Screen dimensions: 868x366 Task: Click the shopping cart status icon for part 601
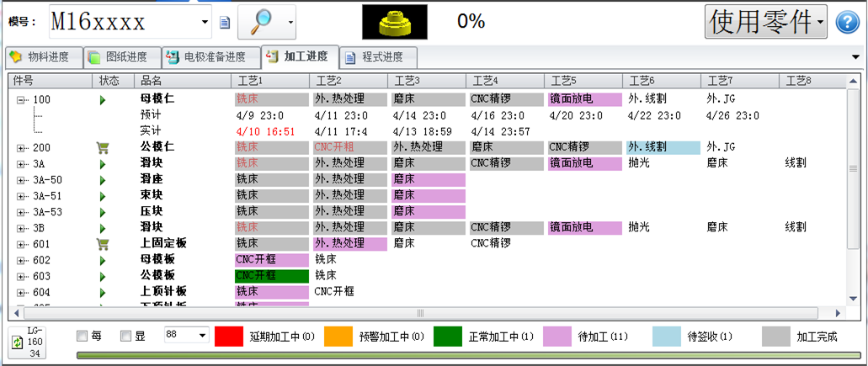point(104,244)
